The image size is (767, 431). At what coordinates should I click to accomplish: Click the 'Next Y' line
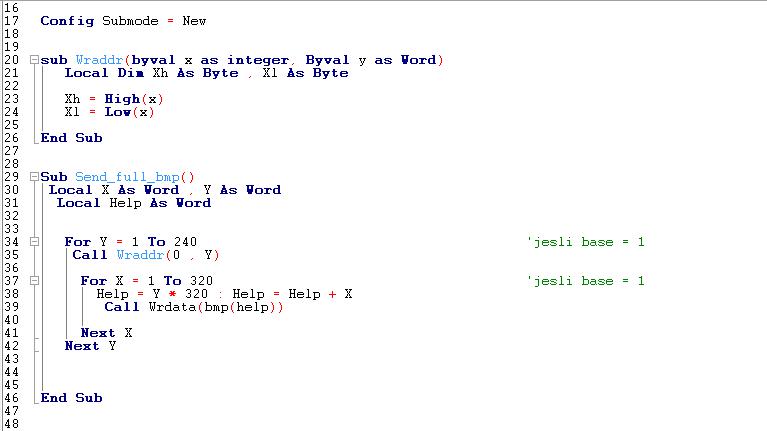[90, 346]
